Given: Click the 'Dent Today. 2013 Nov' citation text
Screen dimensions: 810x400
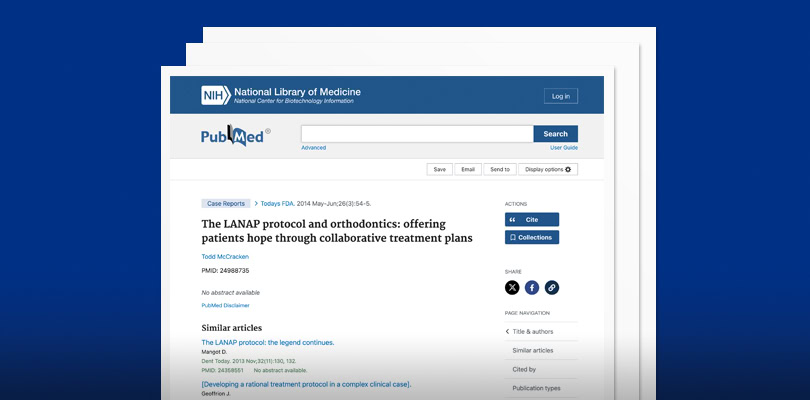Looking at the screenshot, I should coord(248,361).
